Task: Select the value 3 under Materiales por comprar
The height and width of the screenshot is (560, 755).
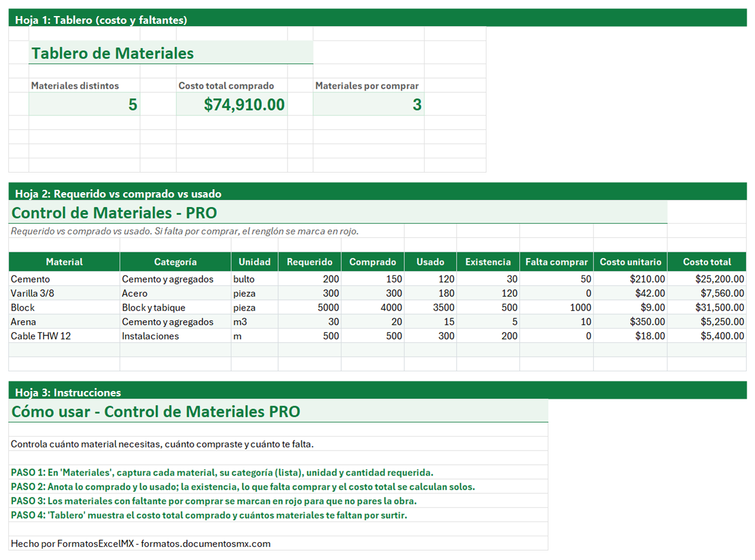Action: coord(369,105)
